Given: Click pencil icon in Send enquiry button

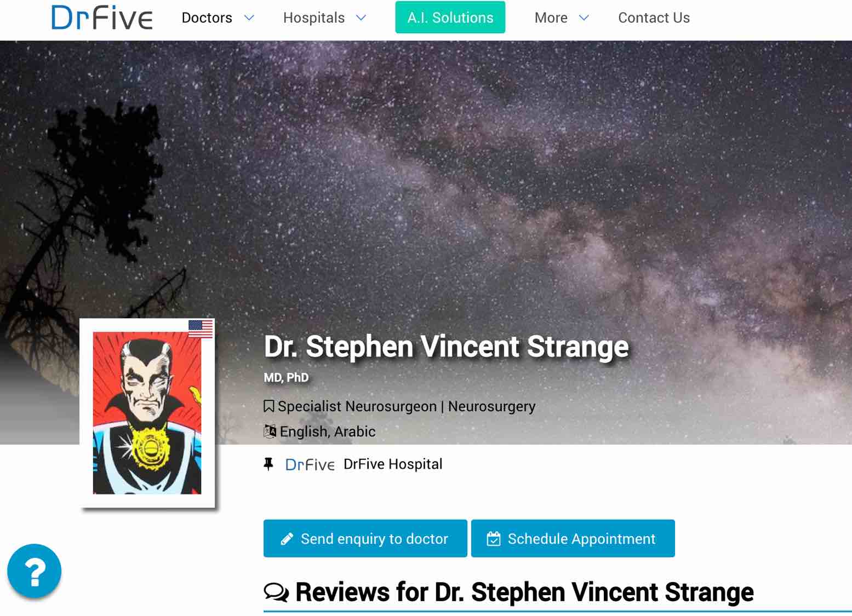Looking at the screenshot, I should (x=287, y=539).
